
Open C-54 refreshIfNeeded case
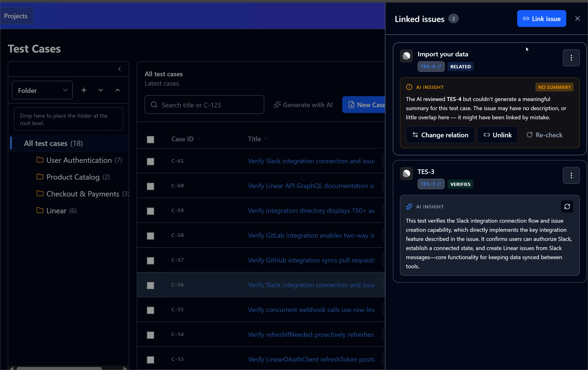311,334
